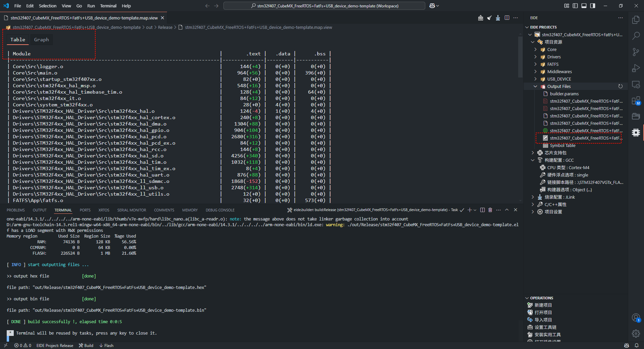
Task: Click 新建项目 operation
Action: click(543, 305)
